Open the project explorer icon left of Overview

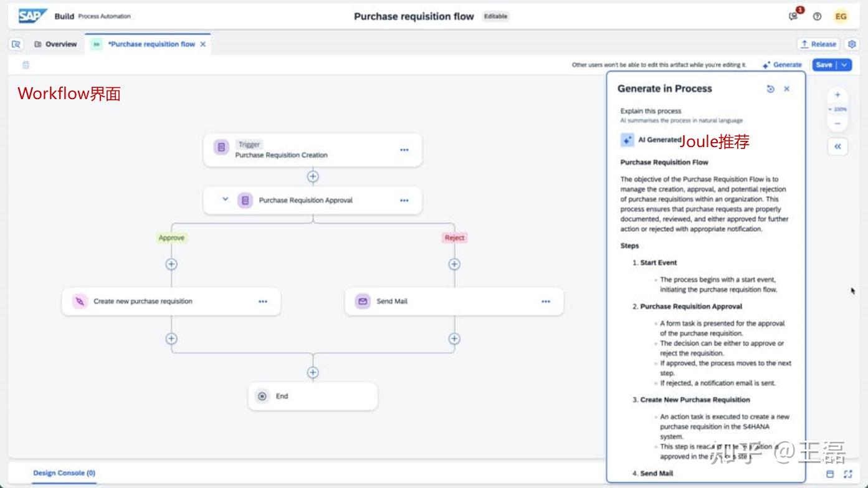click(x=16, y=44)
